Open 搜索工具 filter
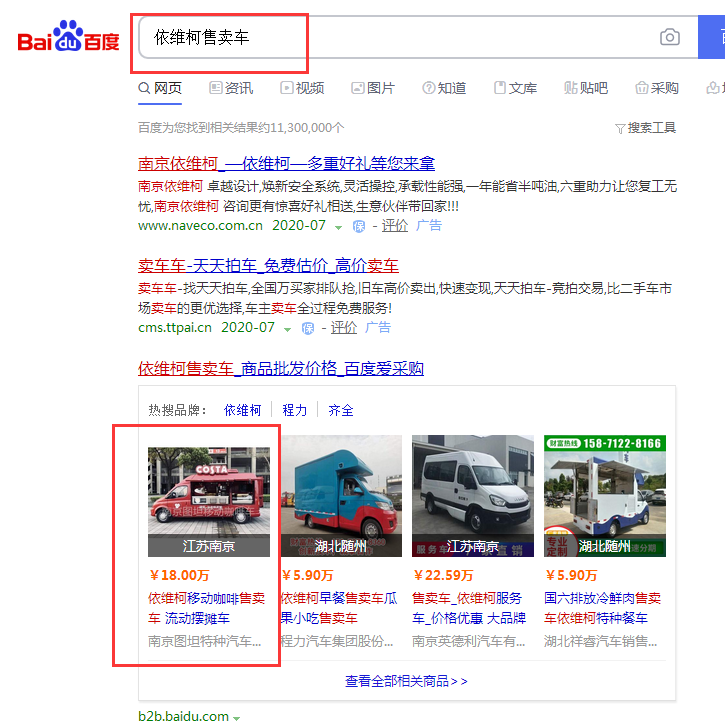725x721 pixels. tap(645, 128)
